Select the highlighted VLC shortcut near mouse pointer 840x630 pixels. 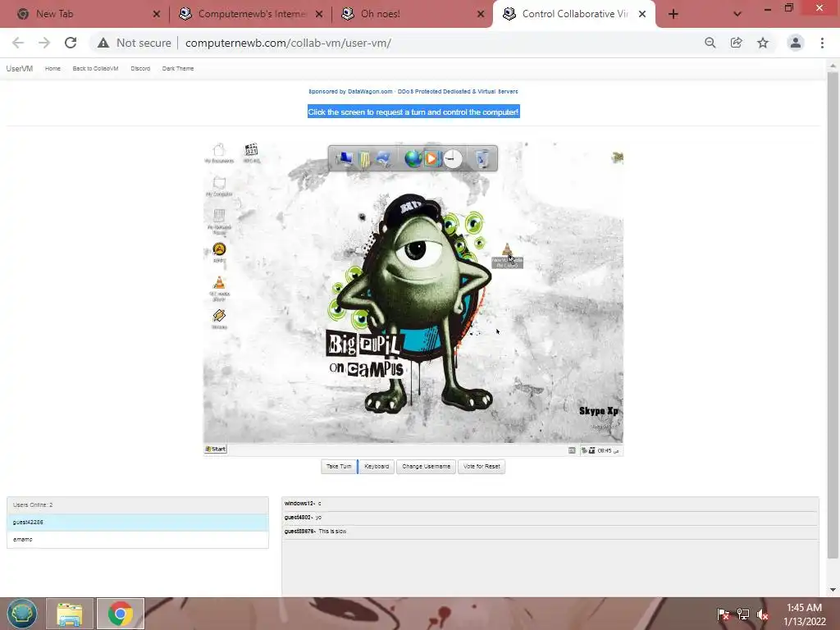coord(507,255)
